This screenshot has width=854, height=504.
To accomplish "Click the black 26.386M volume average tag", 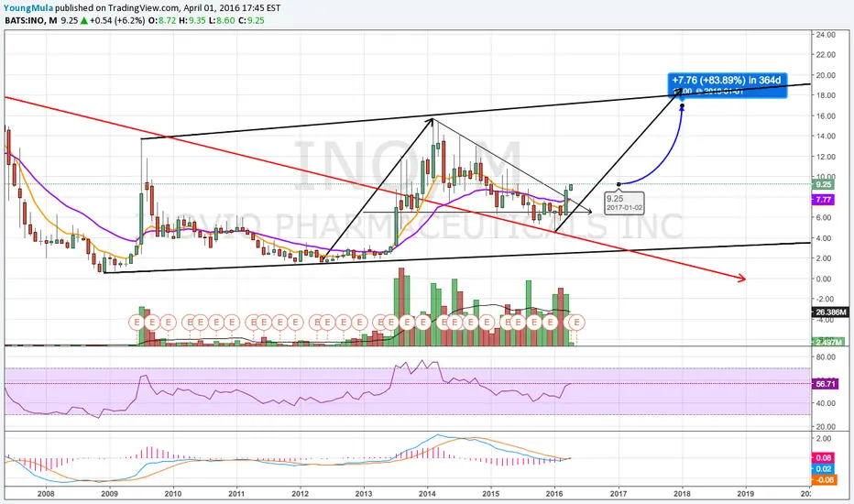I will pos(830,312).
